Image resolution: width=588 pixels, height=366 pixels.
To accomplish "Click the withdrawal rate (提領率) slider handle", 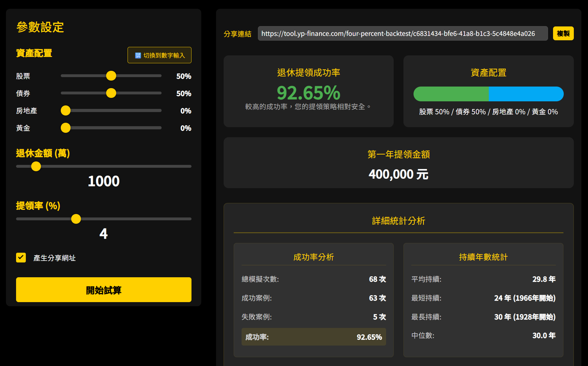I will tap(76, 219).
